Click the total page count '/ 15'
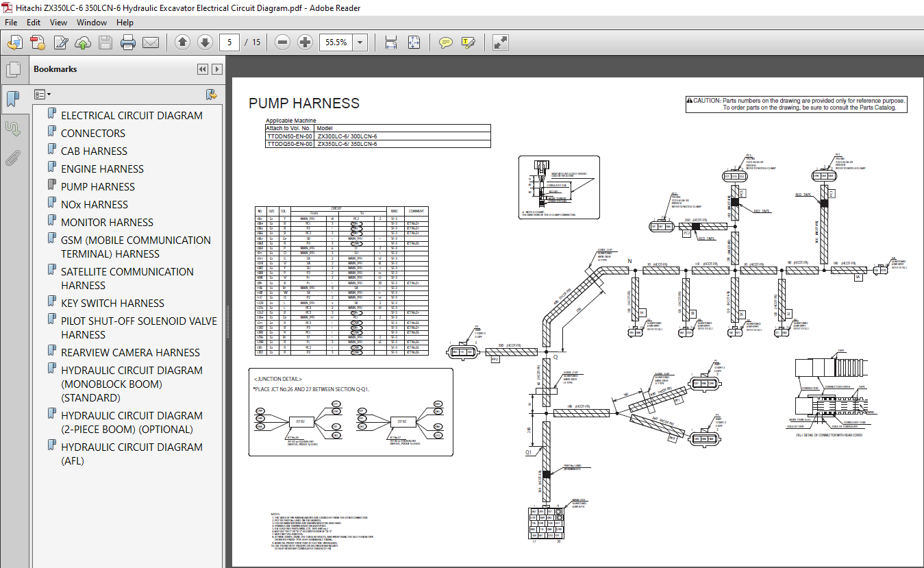Image resolution: width=924 pixels, height=568 pixels. click(252, 42)
